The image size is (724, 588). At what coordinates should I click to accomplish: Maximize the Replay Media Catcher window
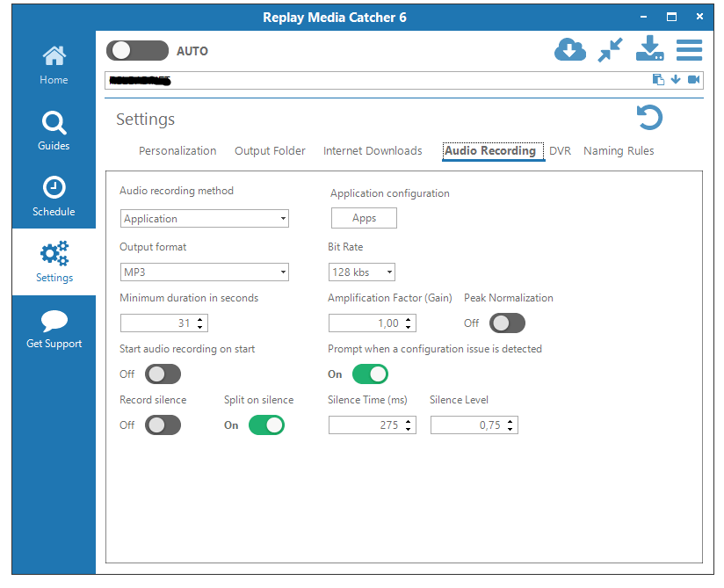[672, 17]
